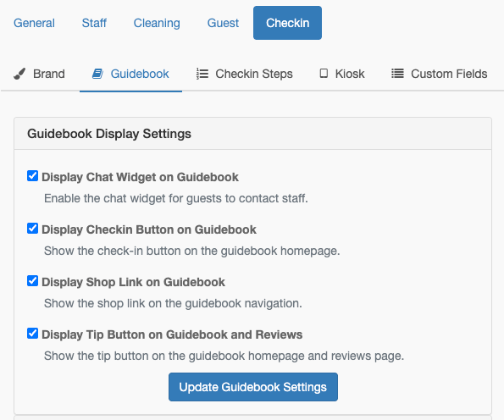
Task: Select the active Checkin tab
Action: point(287,23)
